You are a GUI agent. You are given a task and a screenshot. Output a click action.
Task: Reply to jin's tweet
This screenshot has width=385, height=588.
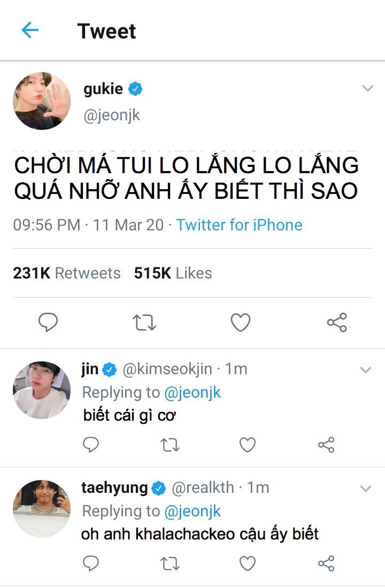pos(91,445)
